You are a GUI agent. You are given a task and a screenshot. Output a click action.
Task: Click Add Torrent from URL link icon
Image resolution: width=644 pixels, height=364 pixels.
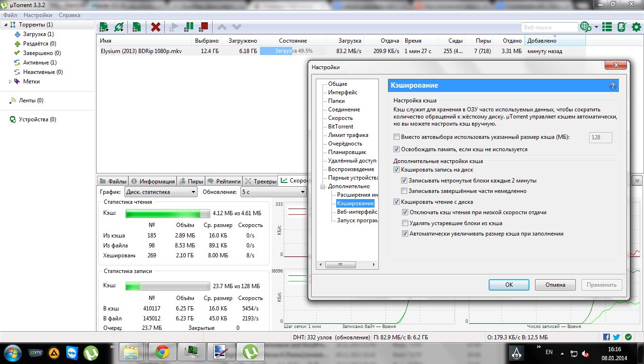tap(119, 27)
